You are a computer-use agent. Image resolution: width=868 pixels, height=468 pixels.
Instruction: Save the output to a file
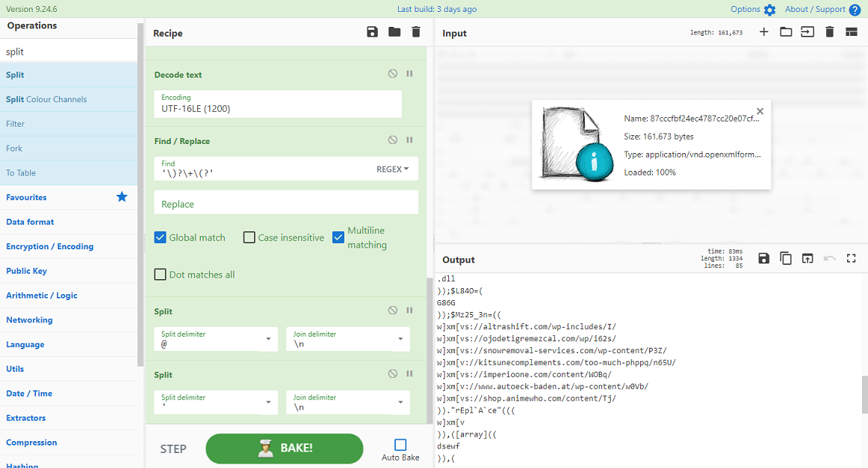pyautogui.click(x=764, y=258)
